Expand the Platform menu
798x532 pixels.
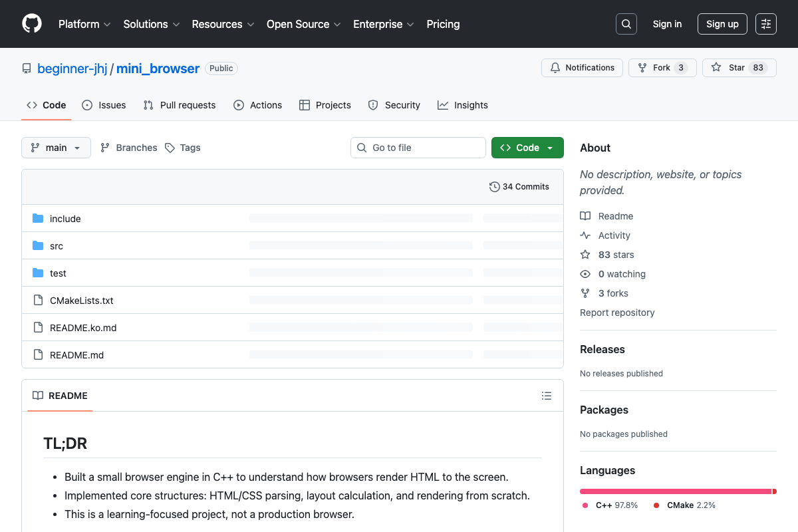point(84,24)
